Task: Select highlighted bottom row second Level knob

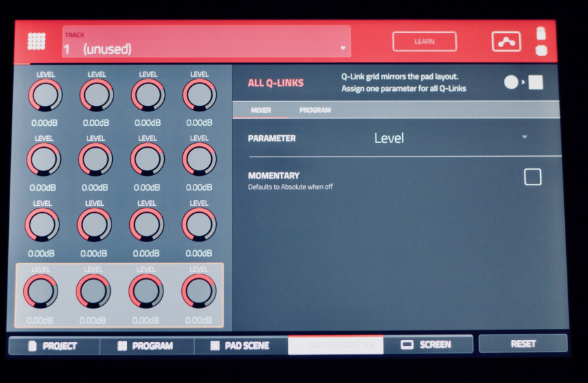Action: [x=93, y=291]
